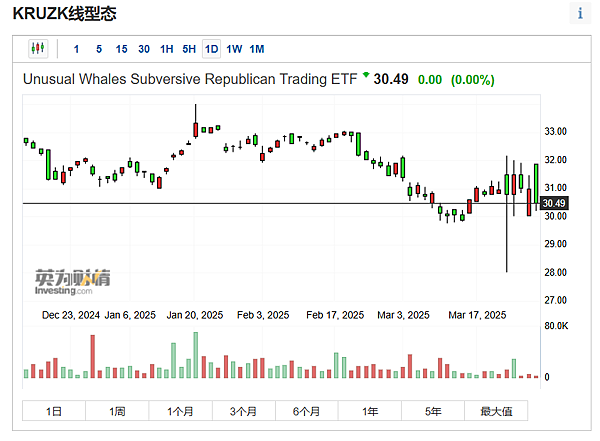
Task: Click the 30.49 current price label on axis
Action: click(554, 203)
